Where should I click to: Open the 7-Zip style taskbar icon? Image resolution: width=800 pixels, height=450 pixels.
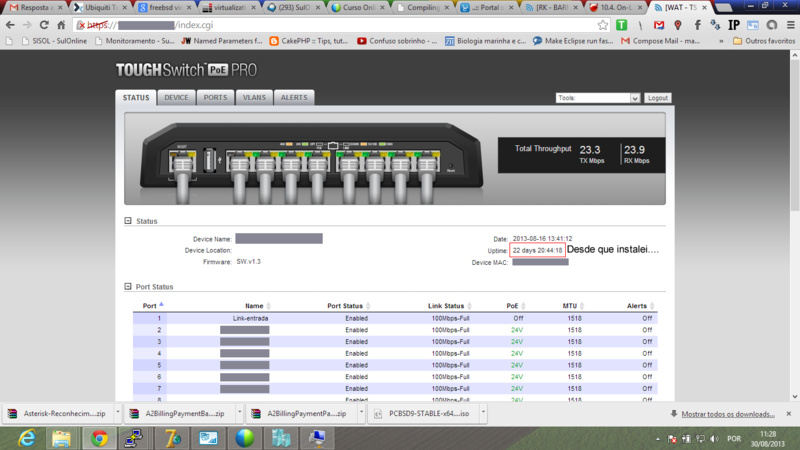(x=172, y=438)
